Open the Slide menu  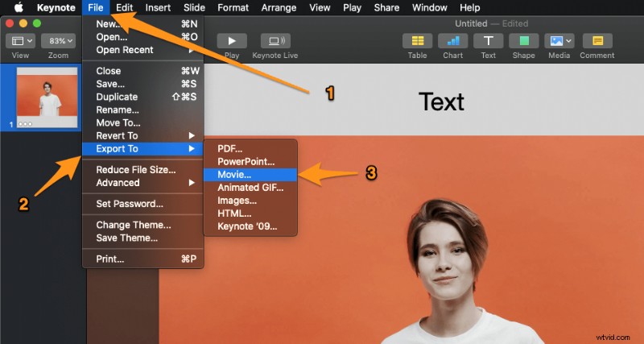point(194,7)
